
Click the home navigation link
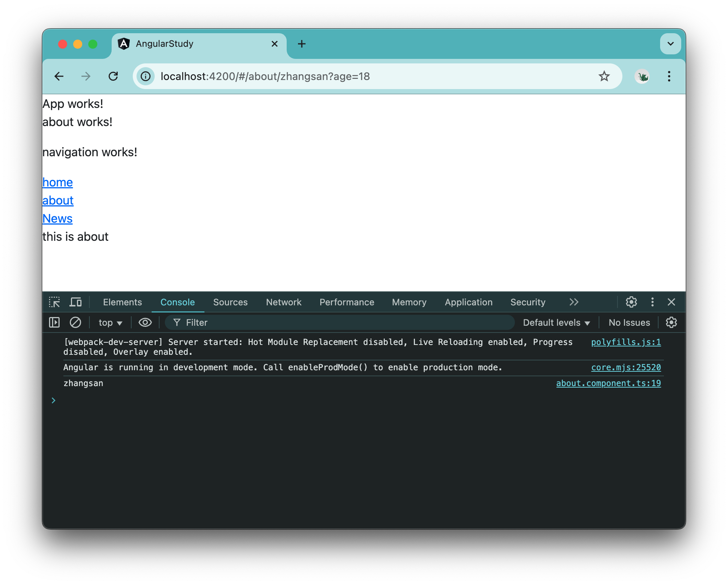click(x=57, y=182)
